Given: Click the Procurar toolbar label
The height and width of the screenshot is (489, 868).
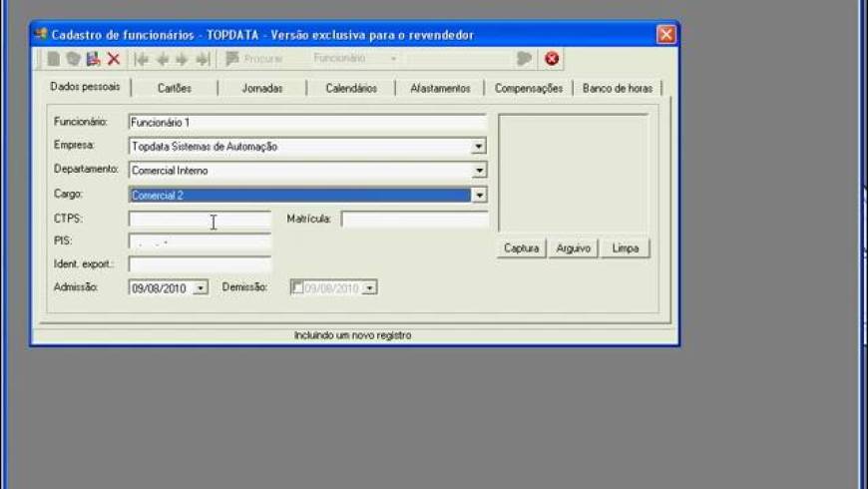Looking at the screenshot, I should (263, 59).
